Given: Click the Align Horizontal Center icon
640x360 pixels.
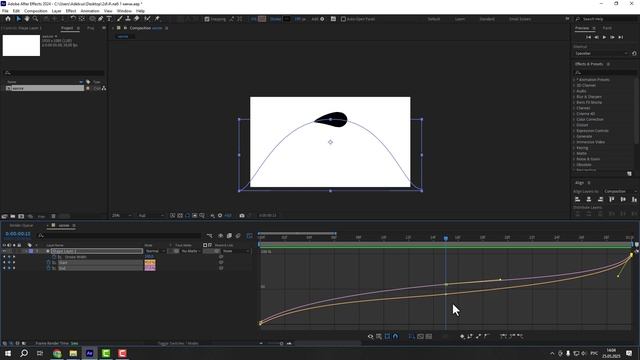Looking at the screenshot, I should 589,199.
